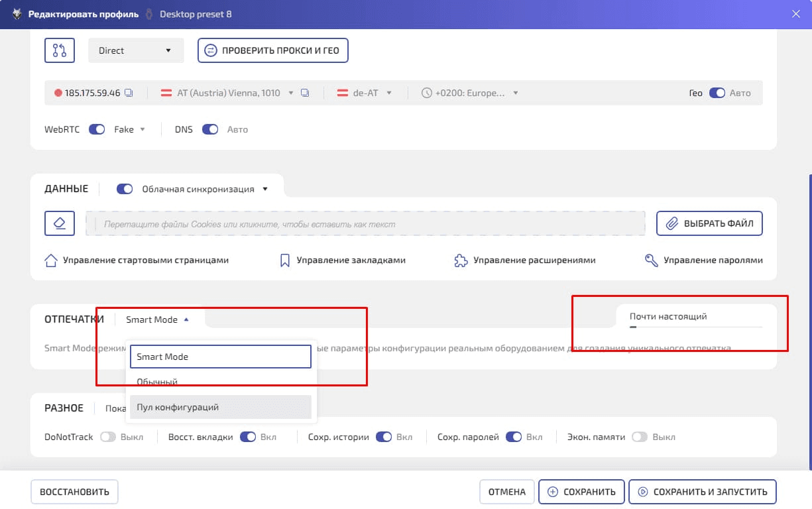Click the cookies drop zone input field
Viewport: 812px width, 509px height.
(365, 223)
